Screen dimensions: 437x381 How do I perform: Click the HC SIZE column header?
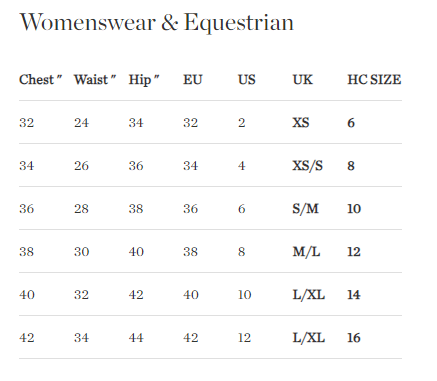(x=374, y=80)
